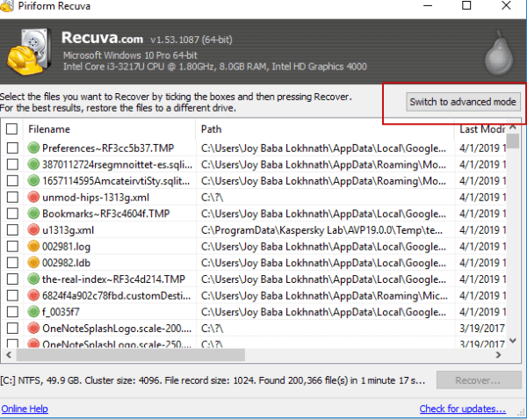The height and width of the screenshot is (420, 527).
Task: Click red status dot for unmod-hips-1313g.xml
Action: [x=33, y=198]
